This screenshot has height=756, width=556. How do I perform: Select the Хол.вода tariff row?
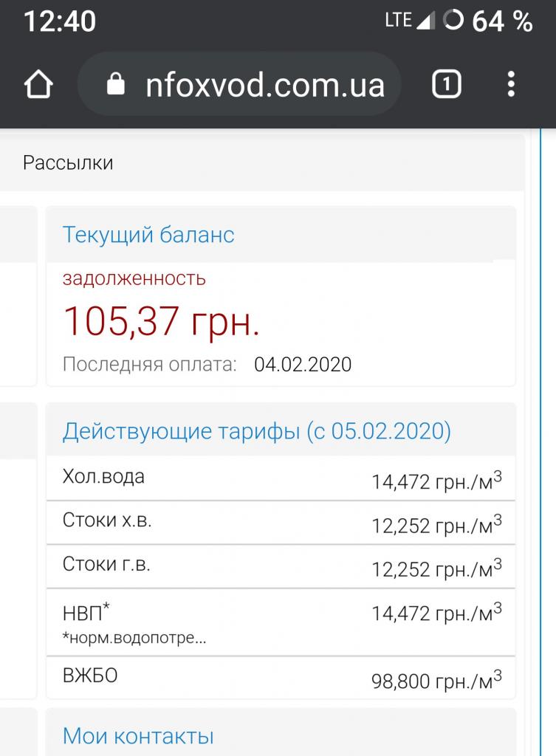(281, 479)
